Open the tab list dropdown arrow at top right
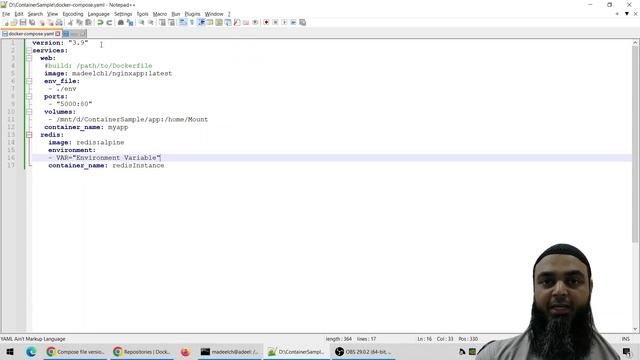The height and width of the screenshot is (360, 640). [627, 14]
